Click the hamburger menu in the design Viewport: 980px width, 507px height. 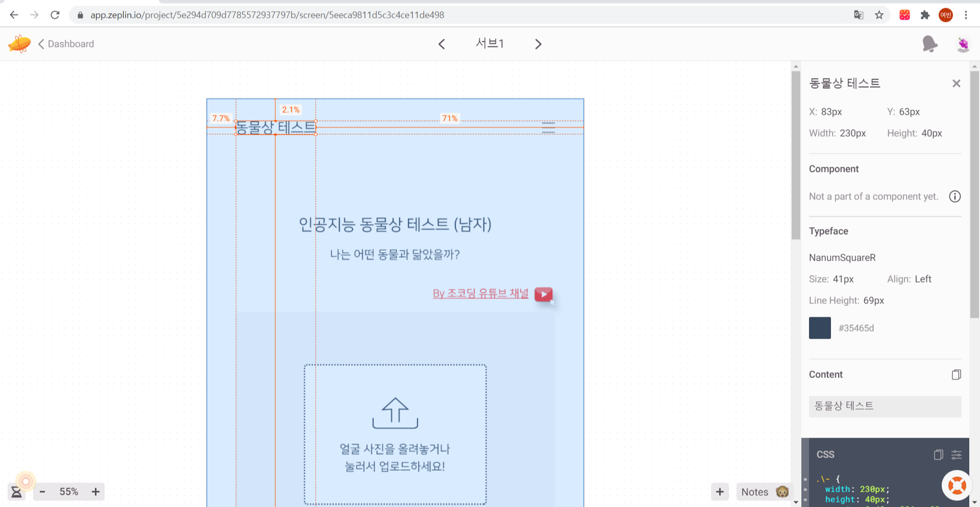click(x=548, y=128)
